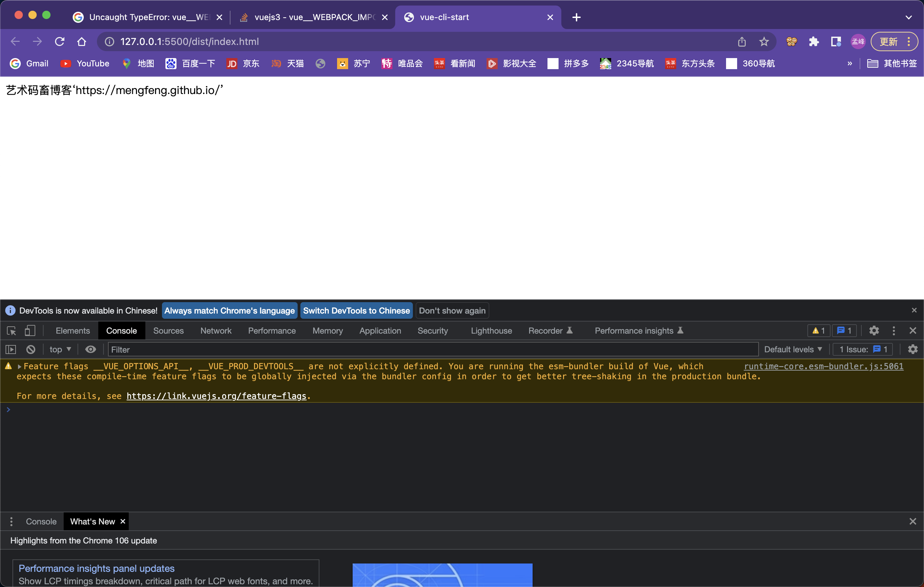Toggle the device toolbar icon

(30, 330)
